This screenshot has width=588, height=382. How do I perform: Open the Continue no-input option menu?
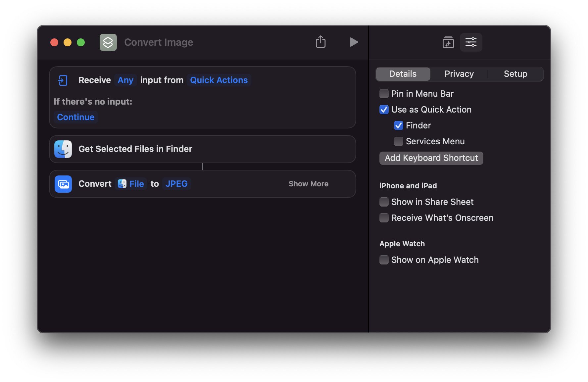click(76, 117)
